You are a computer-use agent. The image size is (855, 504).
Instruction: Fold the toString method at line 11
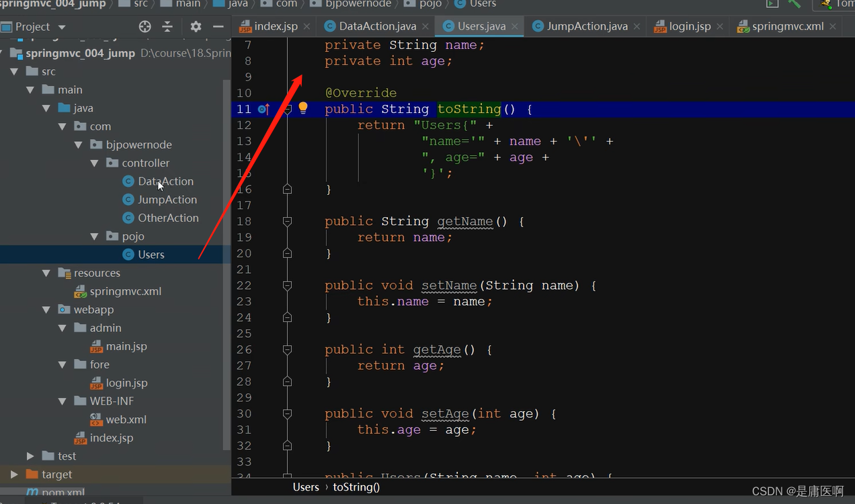pos(288,109)
